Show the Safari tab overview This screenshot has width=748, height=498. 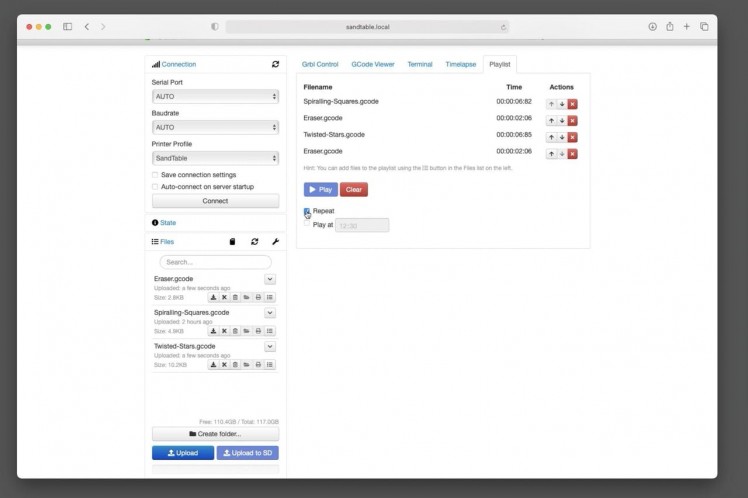click(704, 27)
